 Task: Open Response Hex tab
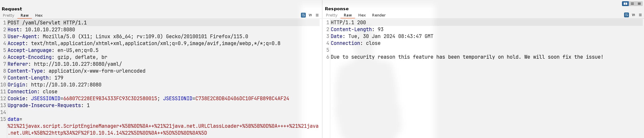point(362,15)
